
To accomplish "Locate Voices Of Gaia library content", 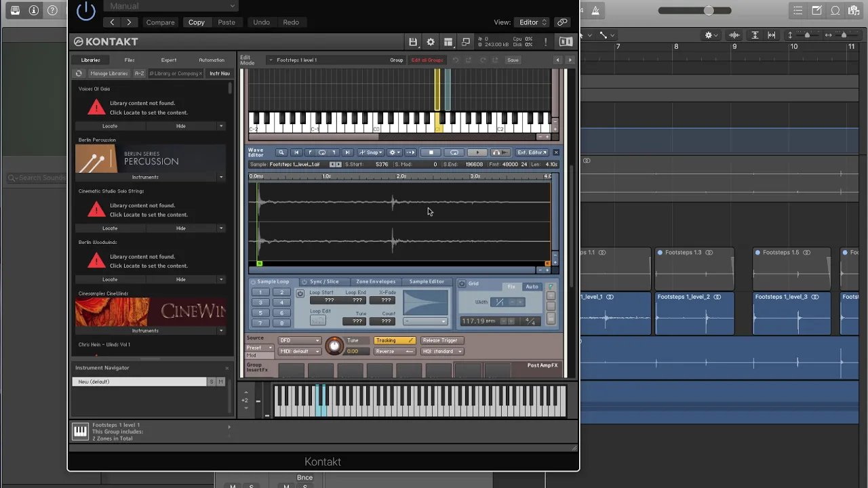I will 110,126.
